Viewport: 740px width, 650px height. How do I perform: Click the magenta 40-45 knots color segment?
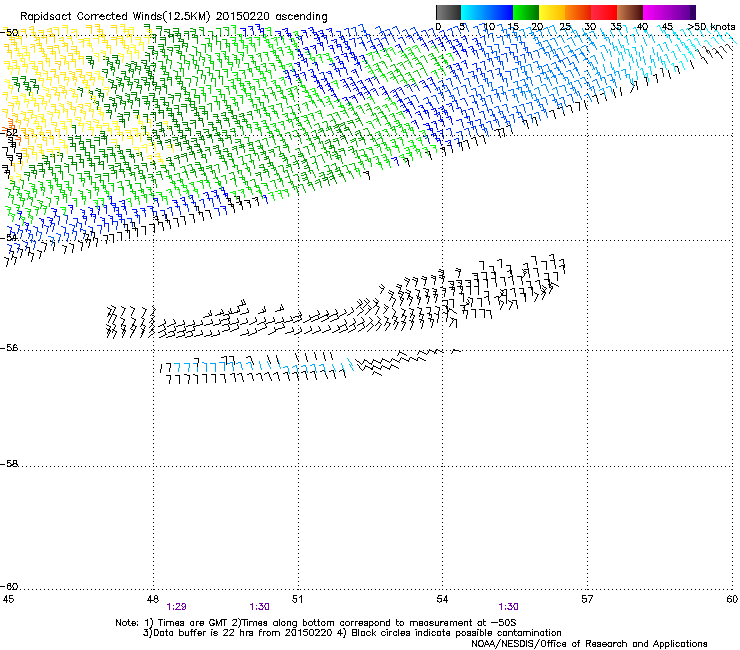point(656,12)
